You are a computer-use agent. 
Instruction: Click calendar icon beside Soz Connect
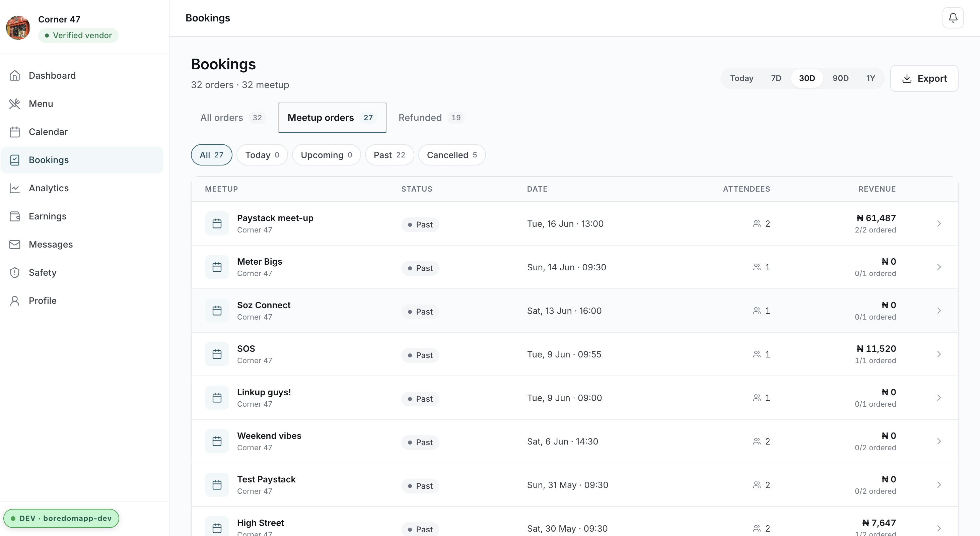pos(217,311)
